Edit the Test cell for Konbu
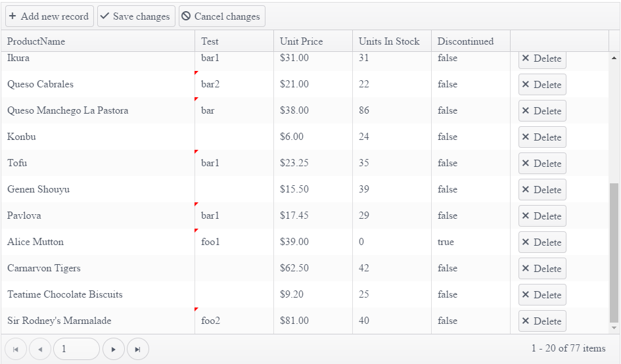The image size is (621, 364). click(x=233, y=137)
